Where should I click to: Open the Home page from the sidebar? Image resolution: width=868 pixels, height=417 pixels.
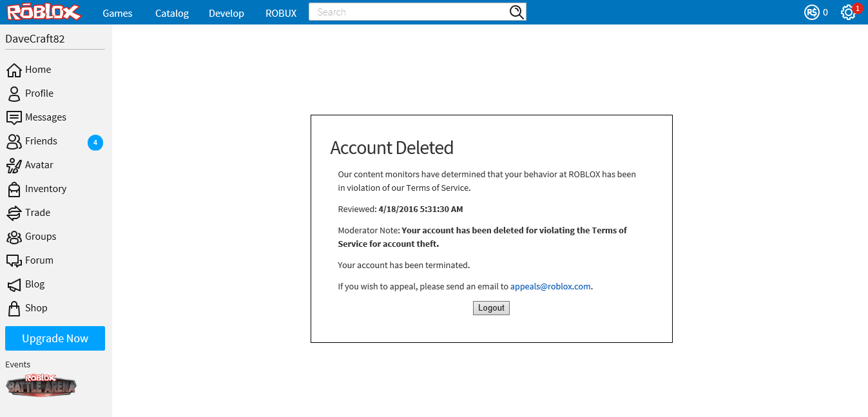(14, 69)
